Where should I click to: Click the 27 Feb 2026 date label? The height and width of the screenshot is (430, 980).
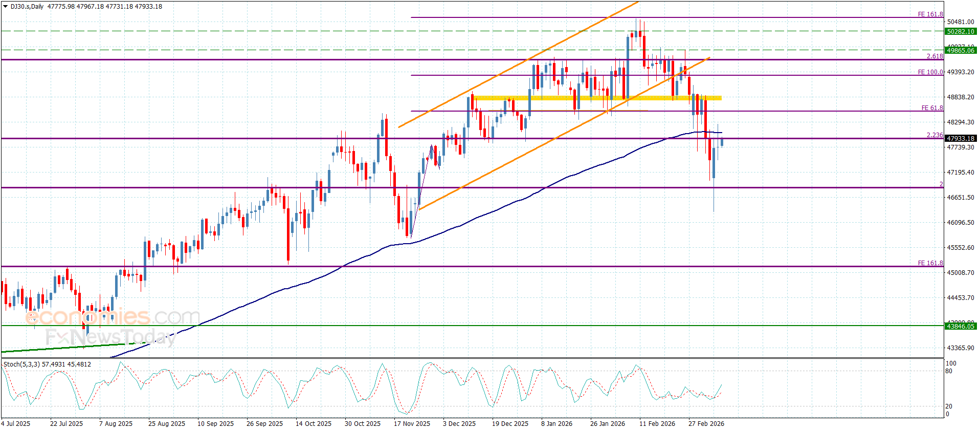(x=706, y=424)
